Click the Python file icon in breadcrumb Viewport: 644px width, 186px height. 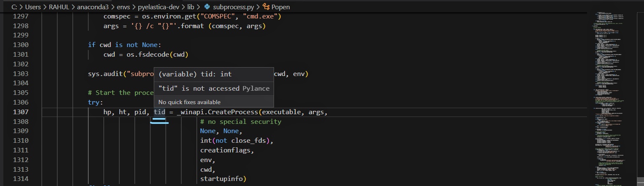pyautogui.click(x=207, y=7)
